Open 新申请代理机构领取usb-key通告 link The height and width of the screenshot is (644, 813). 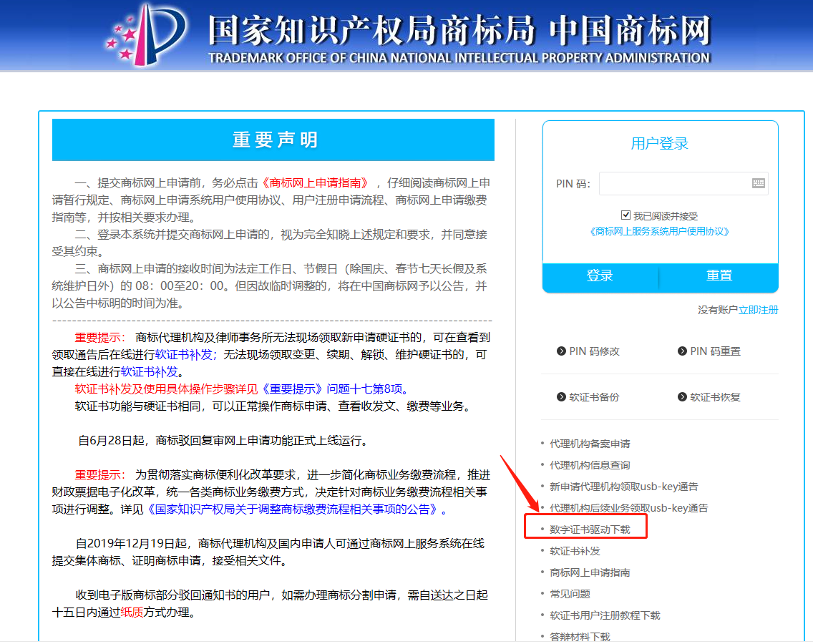pos(624,487)
